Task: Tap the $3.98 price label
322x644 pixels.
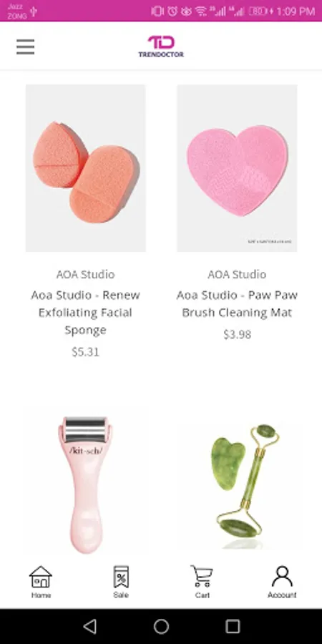Action: (237, 335)
